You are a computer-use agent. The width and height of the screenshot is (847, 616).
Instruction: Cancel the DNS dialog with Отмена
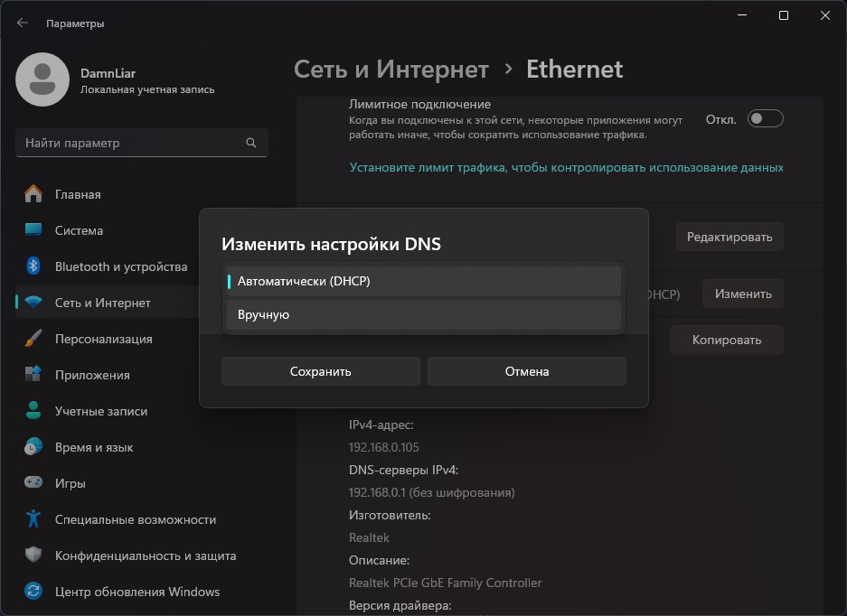point(526,371)
